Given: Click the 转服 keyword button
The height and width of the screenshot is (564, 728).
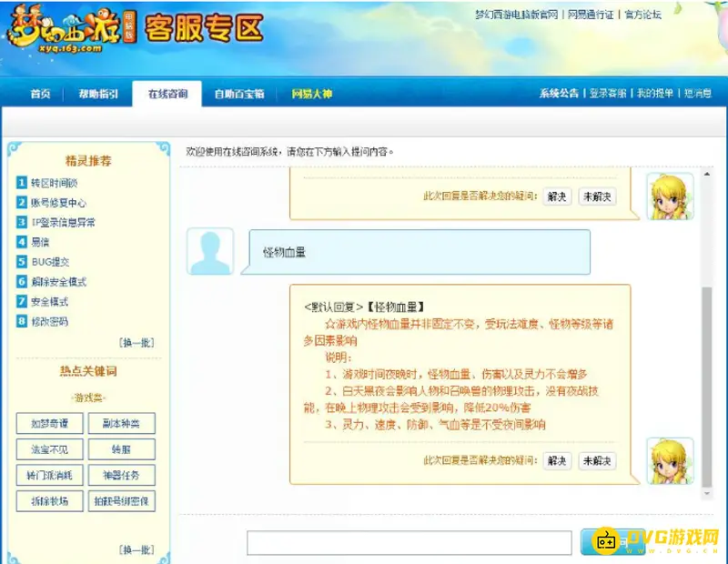Looking at the screenshot, I should pos(122,449).
